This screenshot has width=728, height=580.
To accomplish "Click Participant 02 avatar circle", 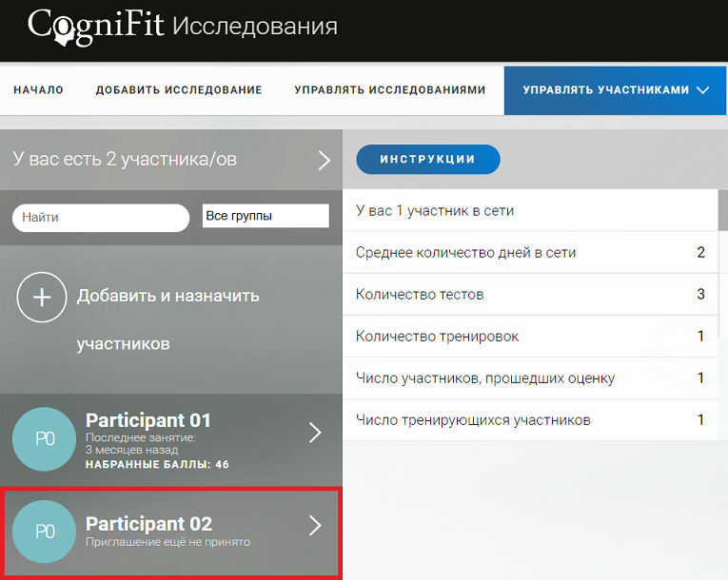I will point(44,532).
